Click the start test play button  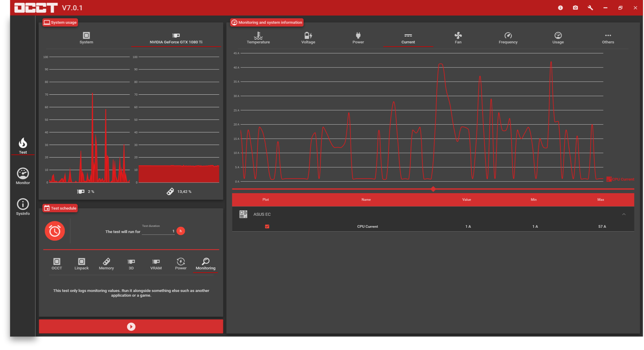pos(131,326)
